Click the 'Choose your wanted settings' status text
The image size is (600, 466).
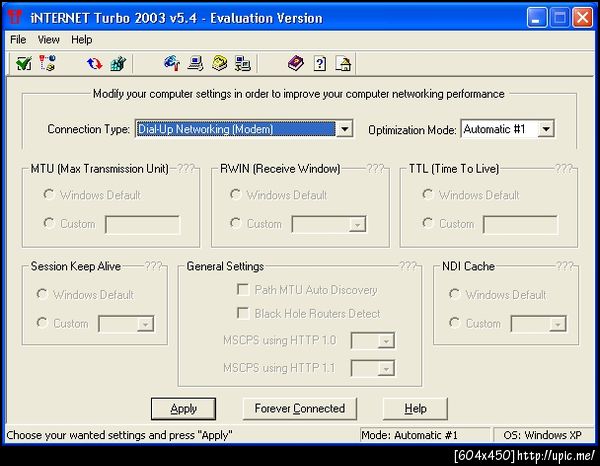pos(119,435)
